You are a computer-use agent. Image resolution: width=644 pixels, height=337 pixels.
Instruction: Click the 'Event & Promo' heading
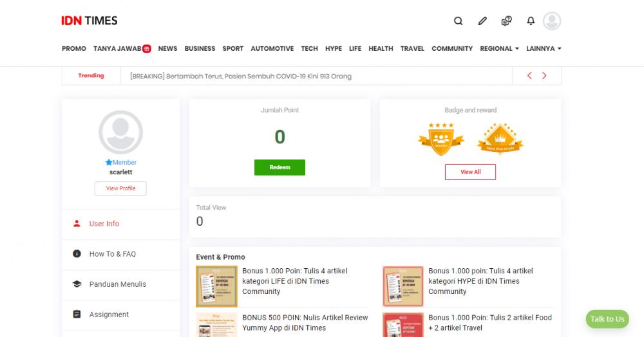click(220, 257)
